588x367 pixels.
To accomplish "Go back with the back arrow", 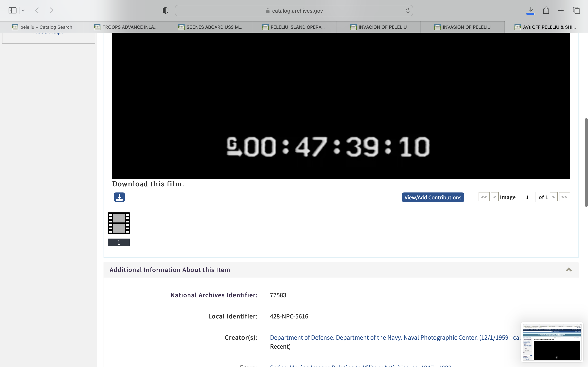I will pyautogui.click(x=37, y=10).
